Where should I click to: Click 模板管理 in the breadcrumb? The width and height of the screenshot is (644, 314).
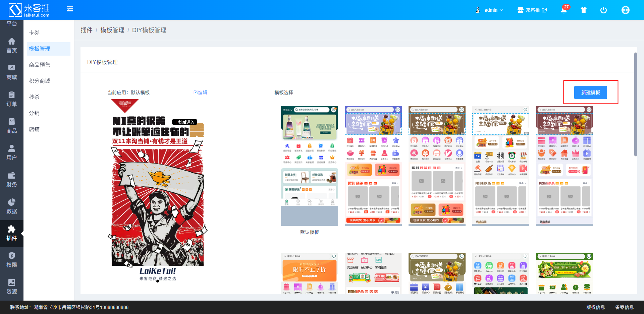pyautogui.click(x=112, y=30)
